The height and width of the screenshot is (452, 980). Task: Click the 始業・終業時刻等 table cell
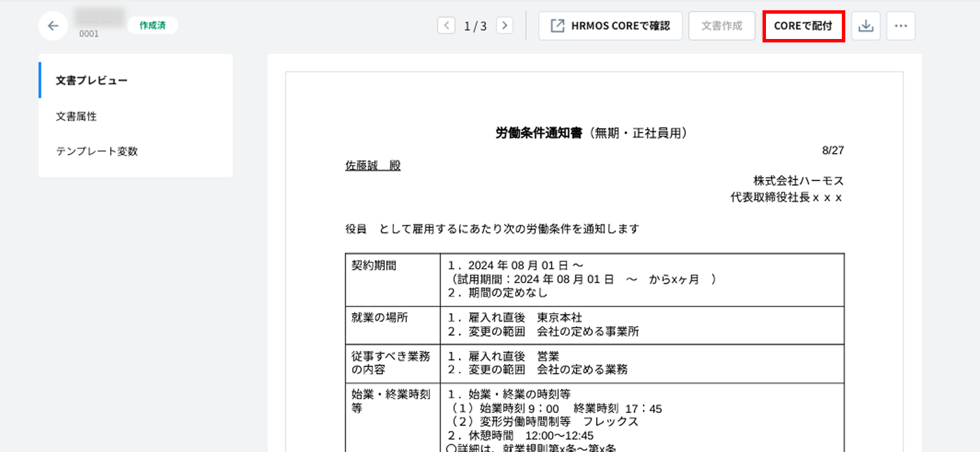393,417
